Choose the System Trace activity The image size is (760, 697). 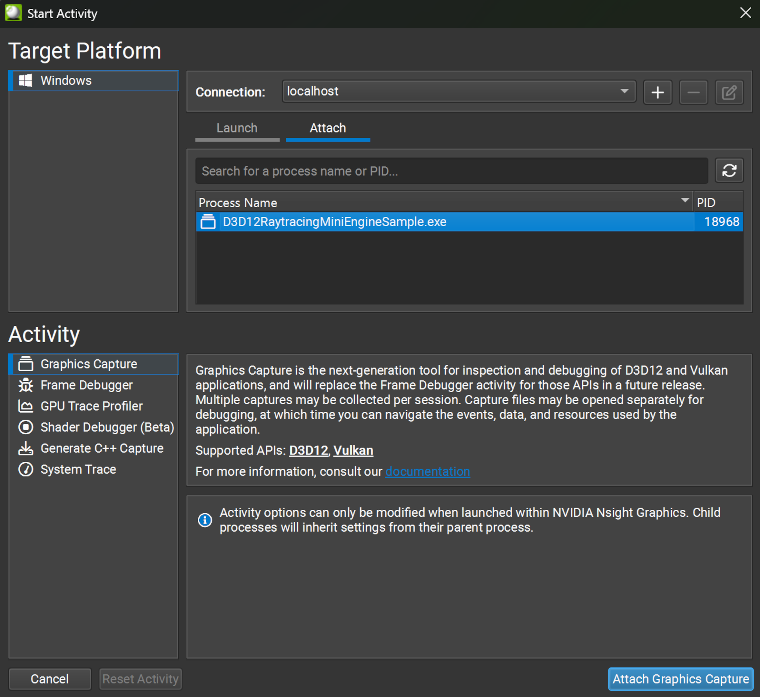(78, 469)
